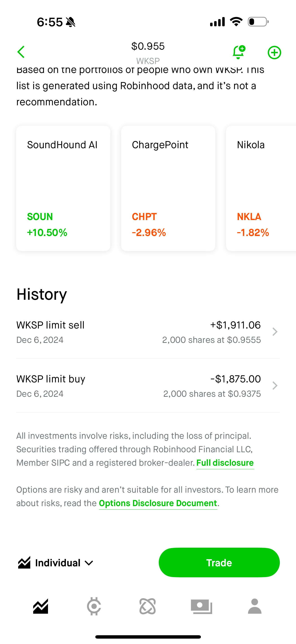
Task: Open the ChargePoint CHPT stock card
Action: pos(168,188)
